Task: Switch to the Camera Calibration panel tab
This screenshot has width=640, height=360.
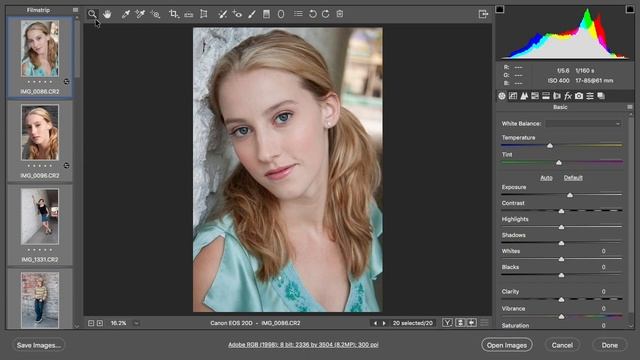Action: 579,96
